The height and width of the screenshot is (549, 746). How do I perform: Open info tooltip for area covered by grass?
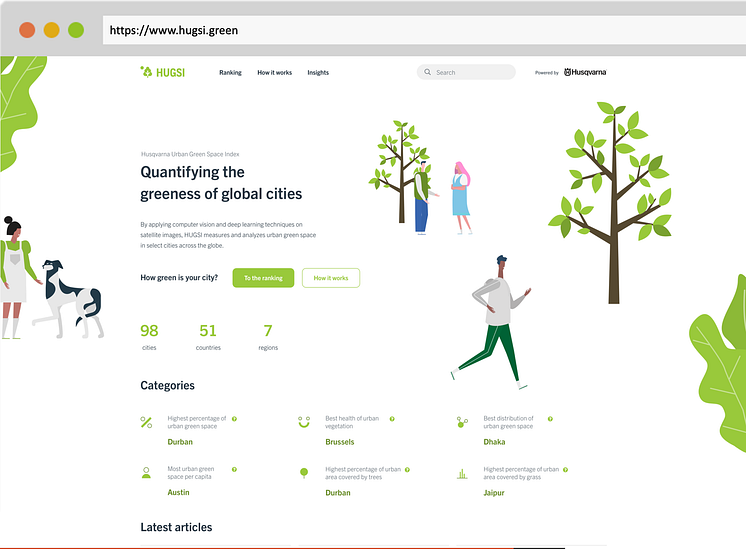point(565,470)
